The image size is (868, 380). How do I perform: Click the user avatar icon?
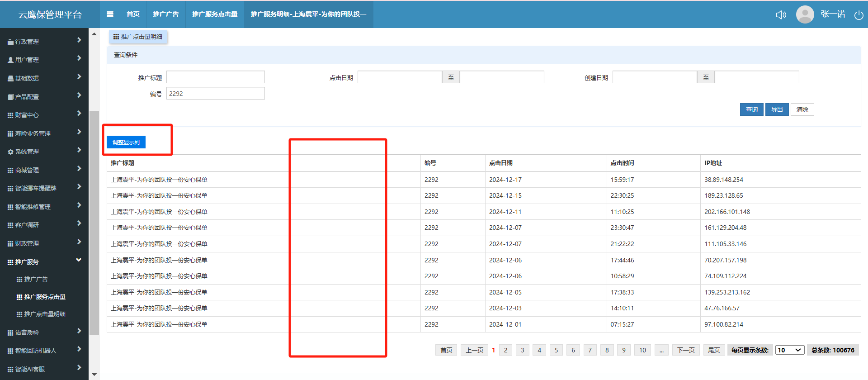[x=805, y=14]
